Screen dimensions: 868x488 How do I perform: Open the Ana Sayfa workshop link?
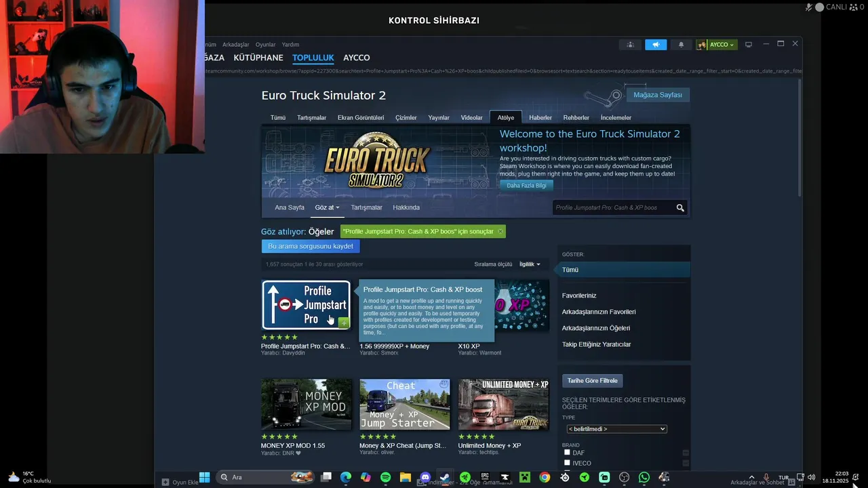290,207
